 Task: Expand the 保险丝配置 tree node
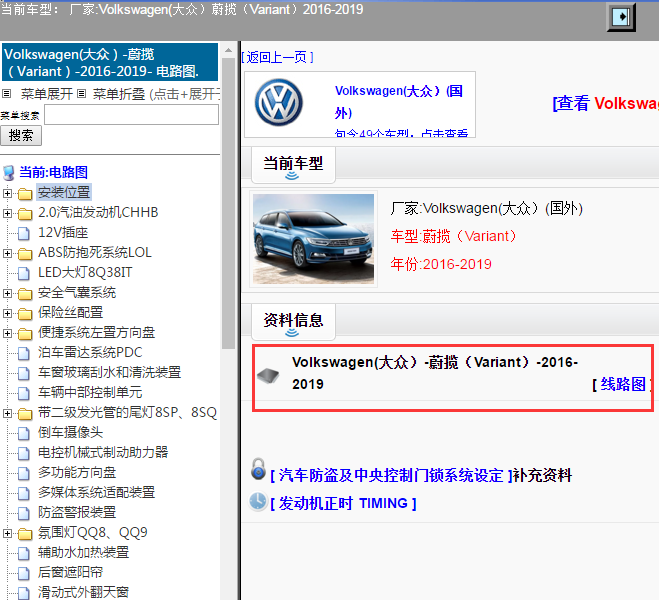pyautogui.click(x=7, y=313)
